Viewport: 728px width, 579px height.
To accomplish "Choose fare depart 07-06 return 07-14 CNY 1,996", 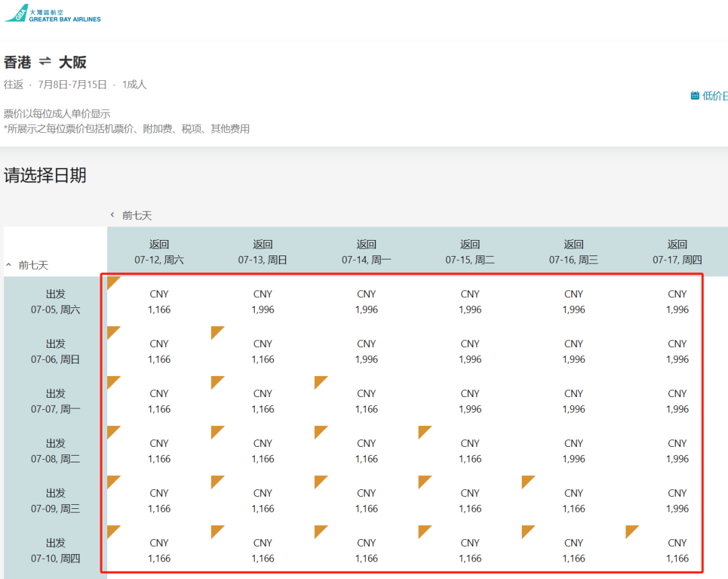I will pos(366,351).
